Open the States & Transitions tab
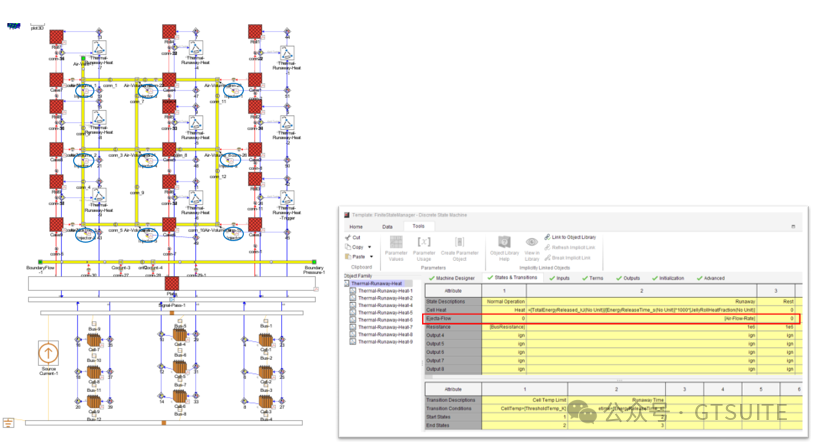Image resolution: width=814 pixels, height=445 pixels. (512, 278)
